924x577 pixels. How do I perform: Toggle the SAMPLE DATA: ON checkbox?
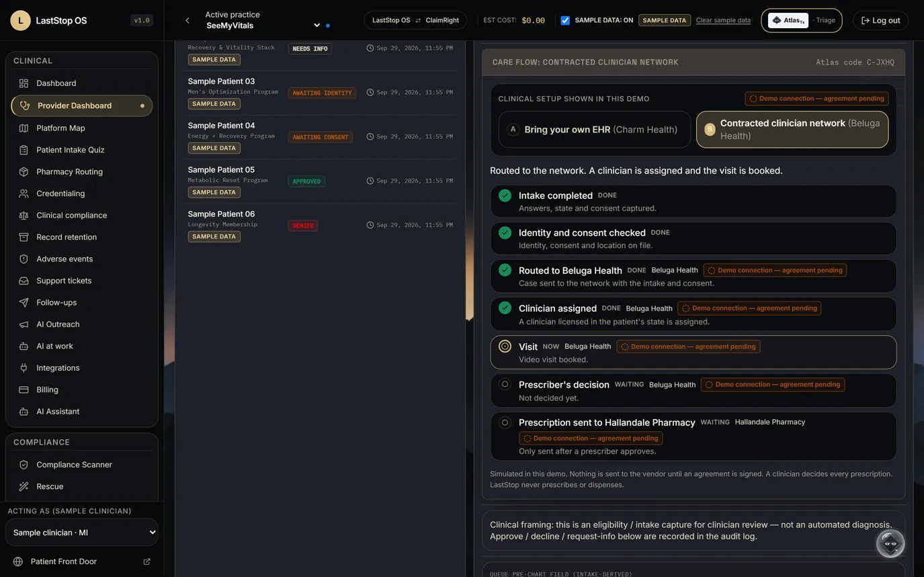565,20
